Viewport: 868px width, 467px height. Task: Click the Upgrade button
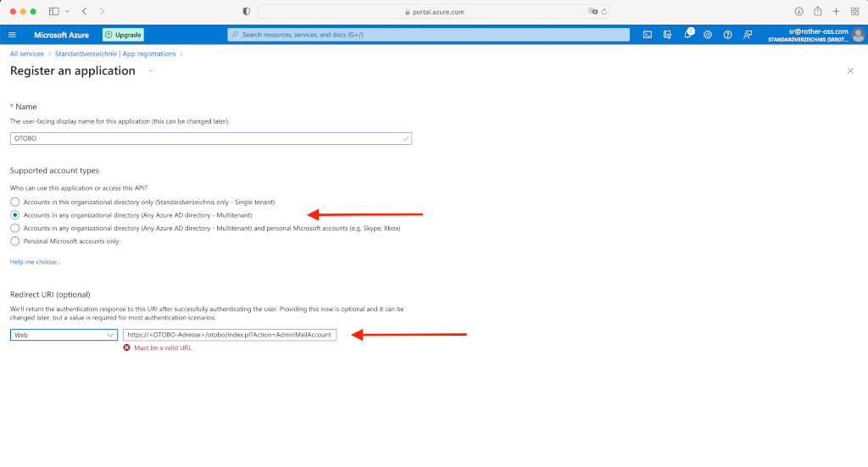[x=124, y=35]
